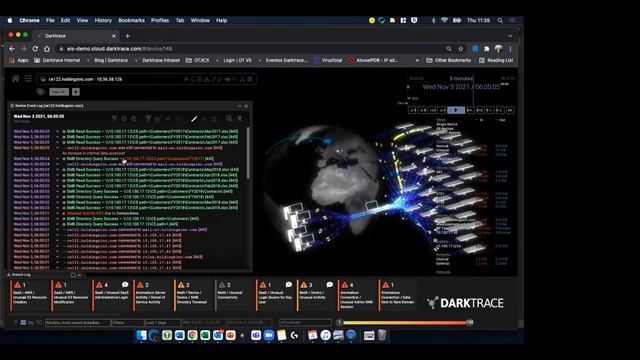Viewport: 640px width, 360px height.
Task: Open the Darktrace Internal bookmark
Action: pos(57,60)
